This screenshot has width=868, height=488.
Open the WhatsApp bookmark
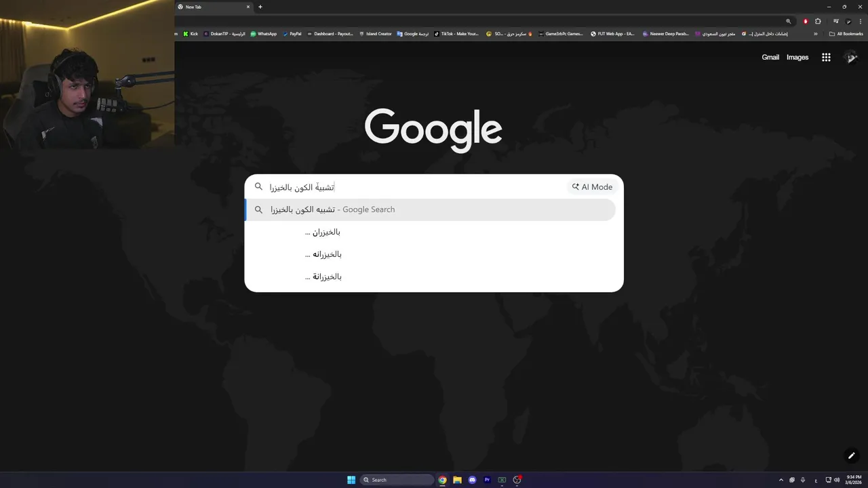(x=264, y=34)
